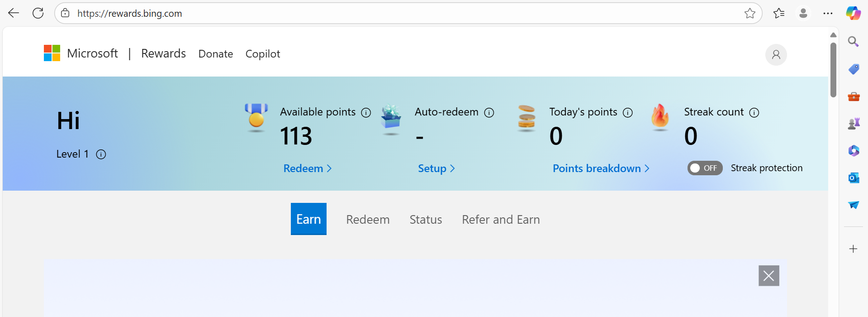Open sidebar Tools briefcase icon

854,96
